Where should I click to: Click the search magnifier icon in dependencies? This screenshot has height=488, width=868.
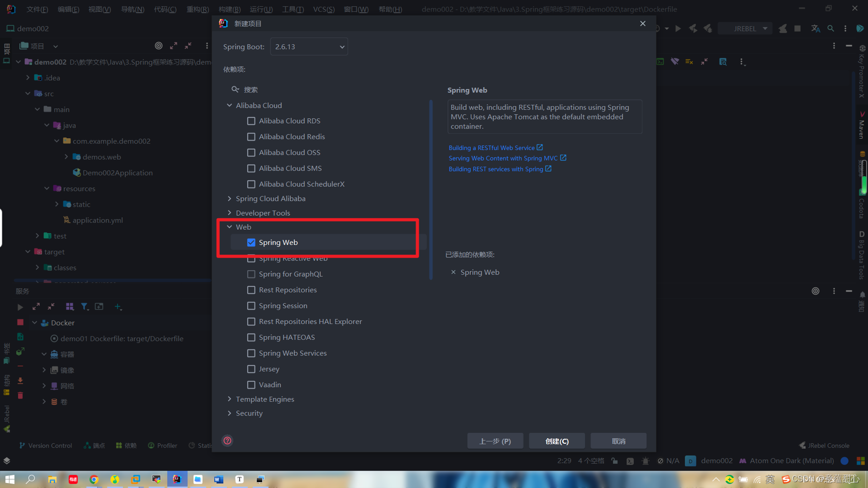(x=235, y=89)
